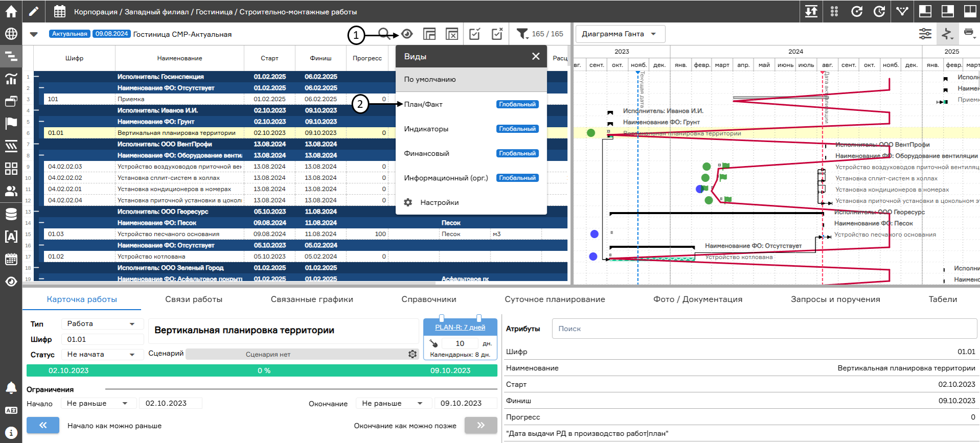The width and height of the screenshot is (980, 443).
Task: Click the refresh-with-clock icon
Action: 879,11
